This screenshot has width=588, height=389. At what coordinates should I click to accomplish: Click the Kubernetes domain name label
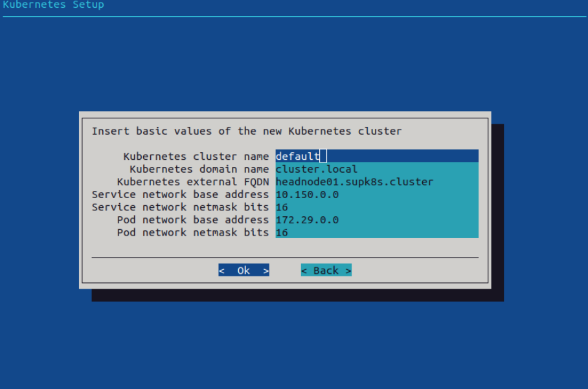199,169
